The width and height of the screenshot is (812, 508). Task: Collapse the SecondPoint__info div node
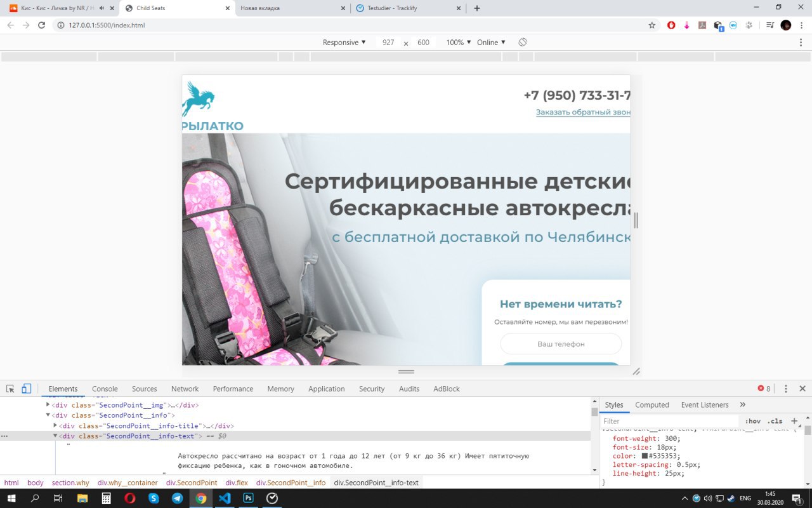tap(48, 415)
